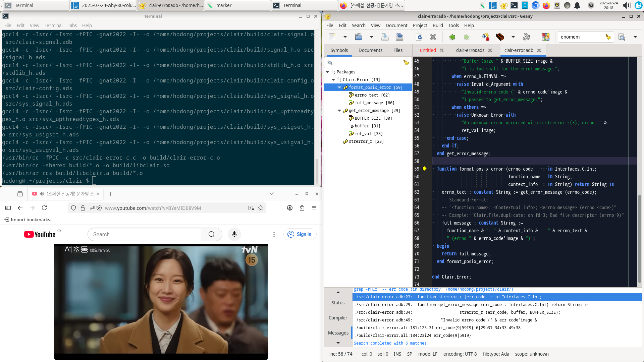Switch to clair-error.ads editor tab
The width and height of the screenshot is (644, 362).
click(470, 50)
